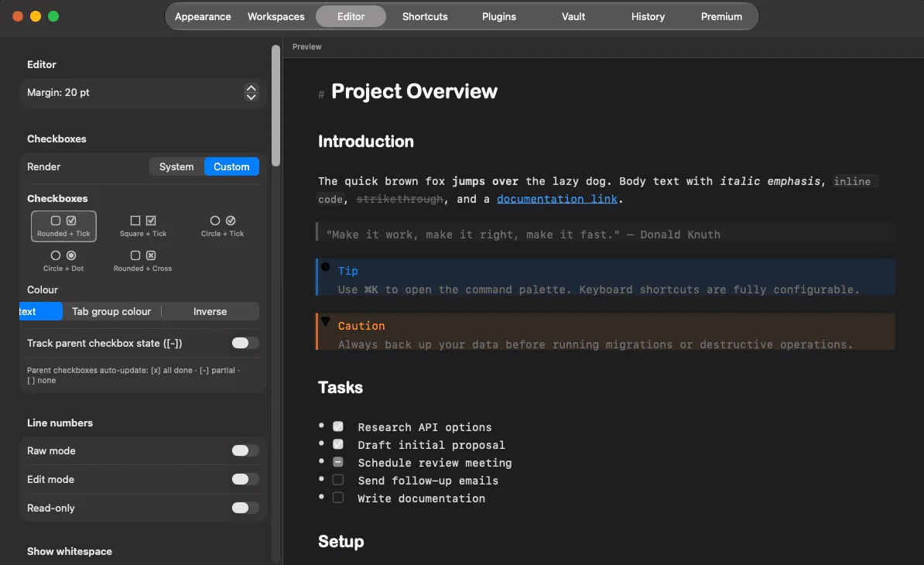Set checkbox rendering to System
The width and height of the screenshot is (924, 565).
click(x=176, y=166)
